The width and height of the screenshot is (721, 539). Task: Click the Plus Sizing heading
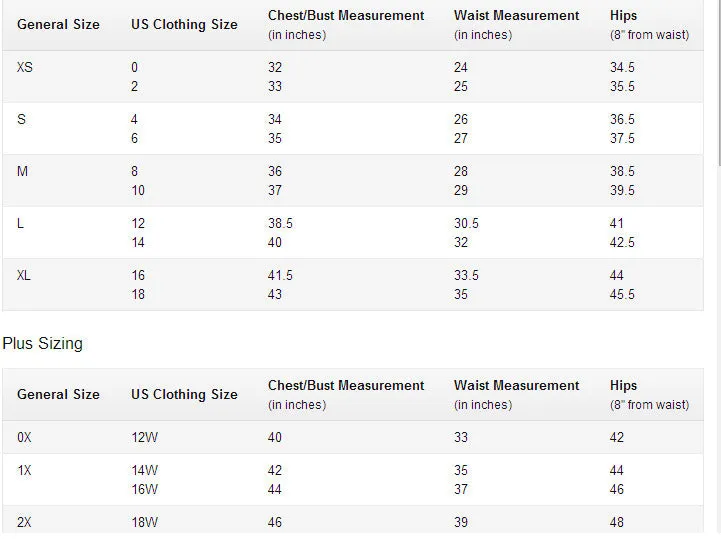42,344
